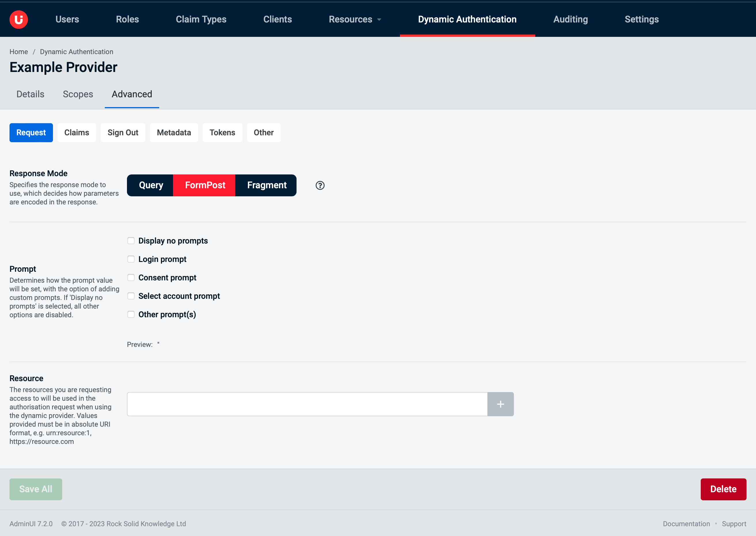Check the Login prompt option
756x536 pixels.
click(131, 259)
